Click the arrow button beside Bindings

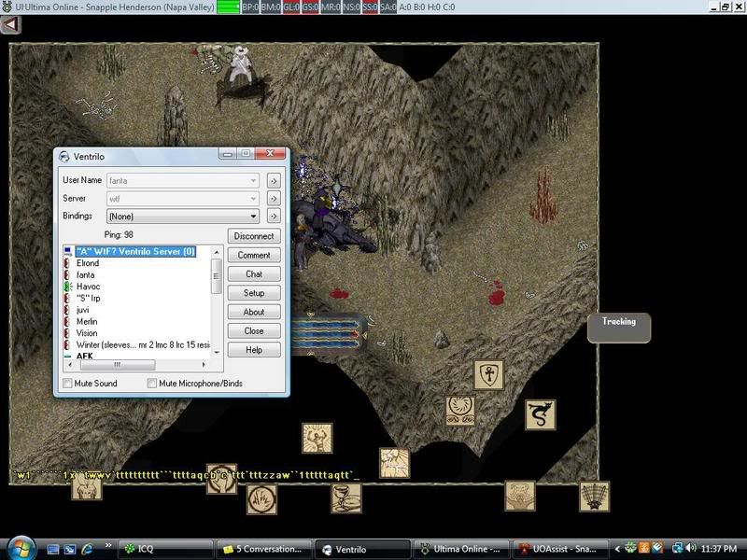(x=274, y=217)
